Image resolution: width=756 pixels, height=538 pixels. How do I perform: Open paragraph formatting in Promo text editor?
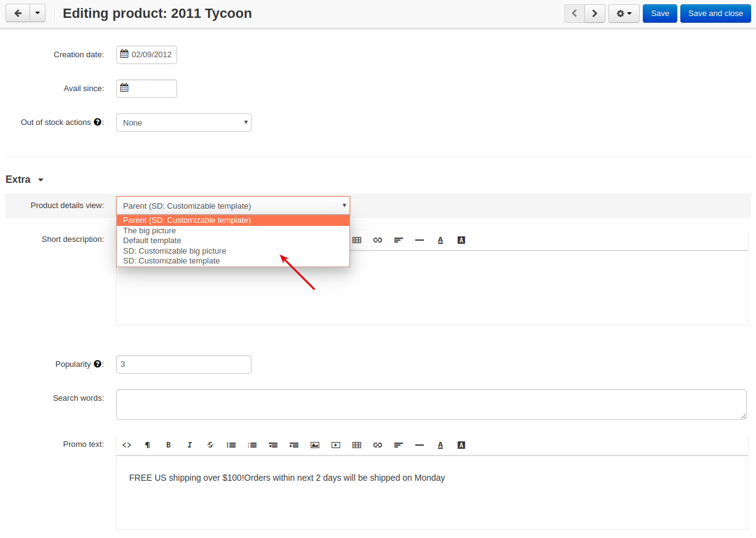coord(148,445)
